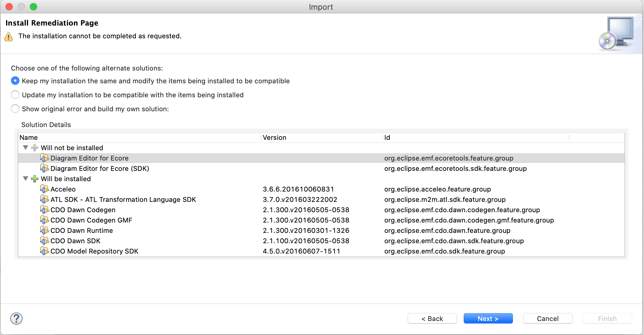This screenshot has width=644, height=335.
Task: Click the warning triangle icon
Action: (9, 37)
